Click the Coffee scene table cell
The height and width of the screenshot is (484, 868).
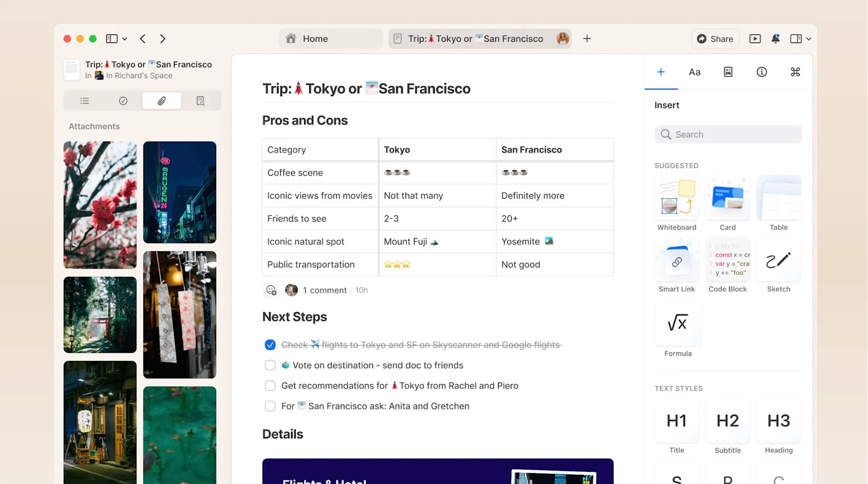[x=320, y=173]
